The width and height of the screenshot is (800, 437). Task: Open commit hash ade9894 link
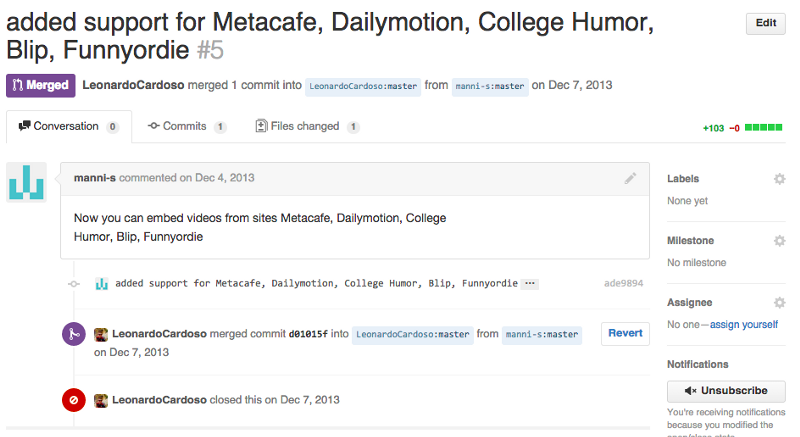point(623,284)
